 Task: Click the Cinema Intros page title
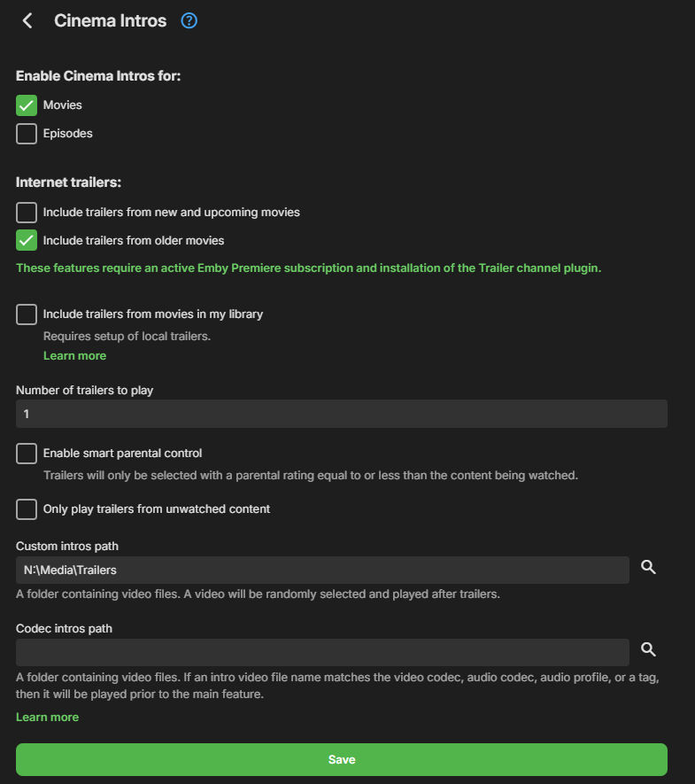[x=110, y=20]
